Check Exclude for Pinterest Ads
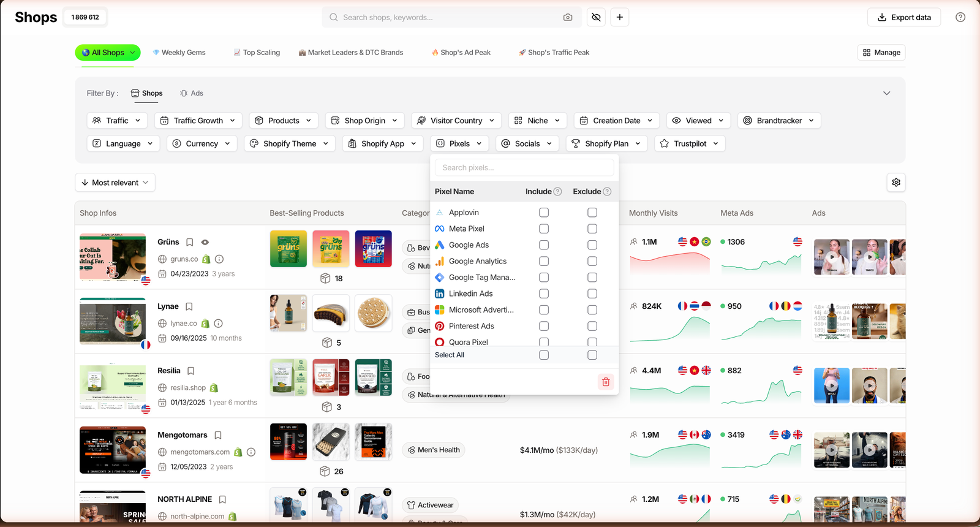Image resolution: width=980 pixels, height=527 pixels. coord(592,326)
